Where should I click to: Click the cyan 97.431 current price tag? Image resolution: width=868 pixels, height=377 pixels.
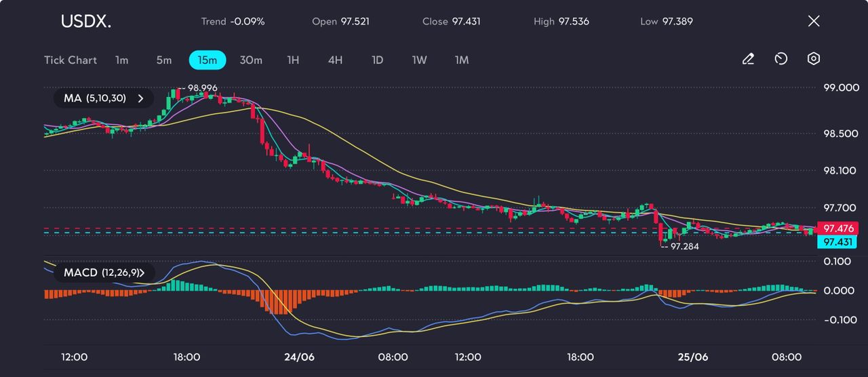click(x=837, y=242)
